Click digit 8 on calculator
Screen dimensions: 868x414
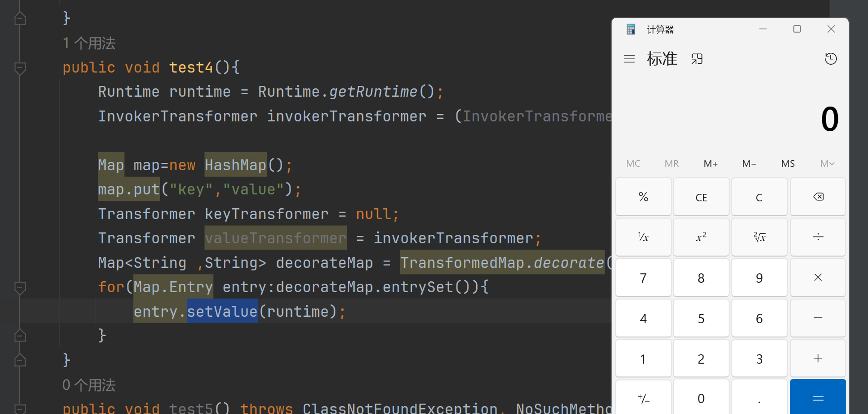[x=701, y=278]
